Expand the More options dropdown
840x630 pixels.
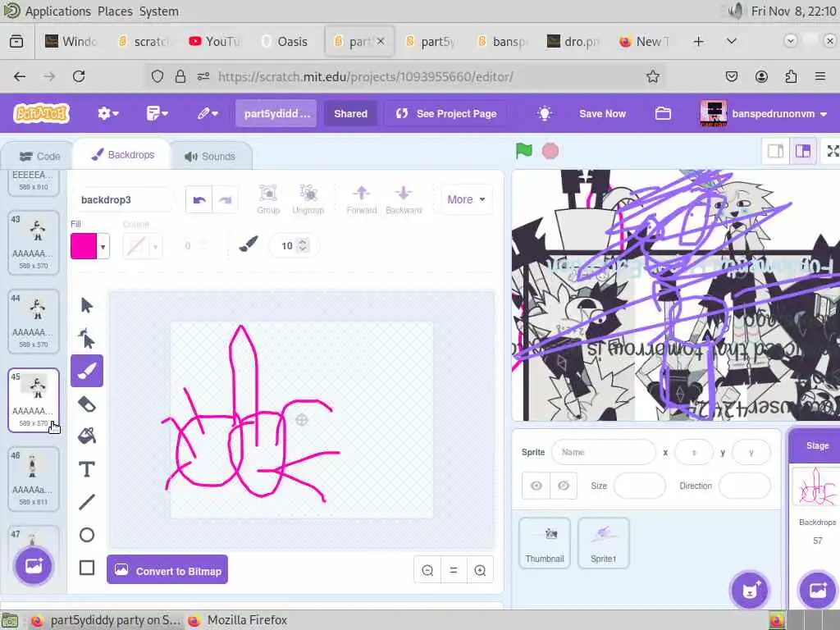466,199
